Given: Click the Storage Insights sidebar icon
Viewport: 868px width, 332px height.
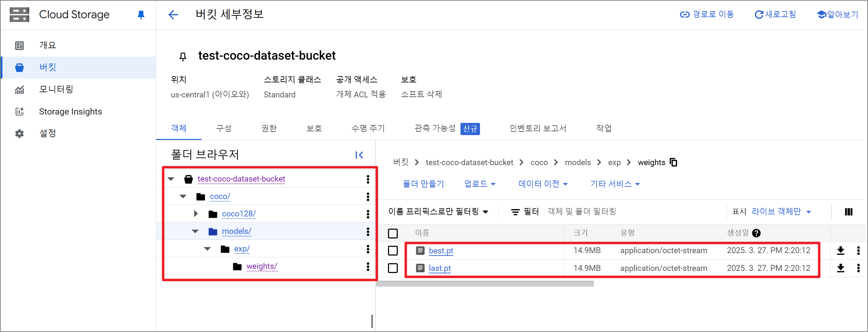Looking at the screenshot, I should click(x=20, y=112).
